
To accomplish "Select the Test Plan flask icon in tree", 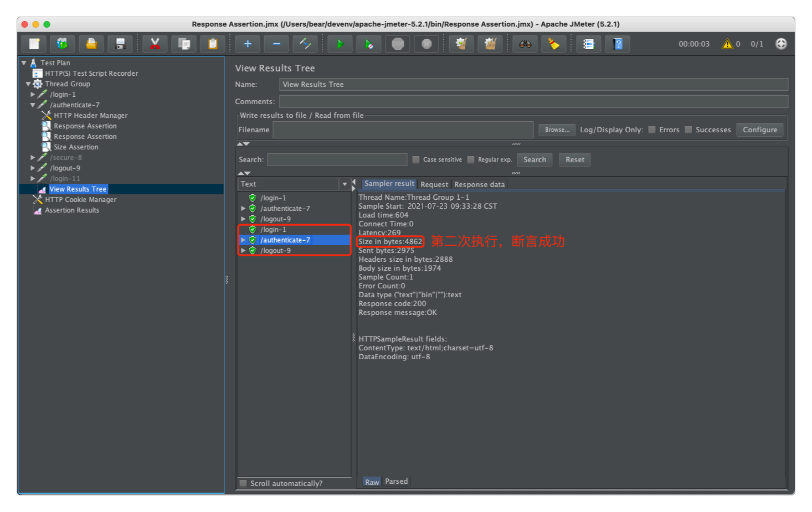I will [x=33, y=63].
